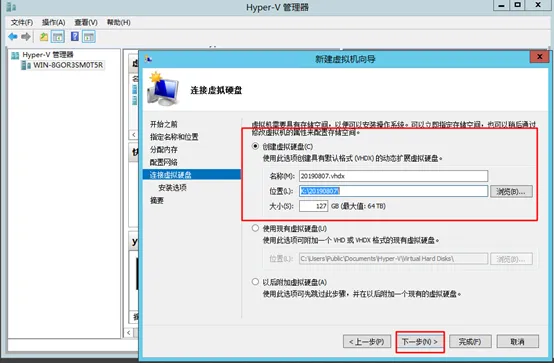Click the 大小(S) field showing 127
Viewport: 554px width, 363px height.
click(x=313, y=206)
